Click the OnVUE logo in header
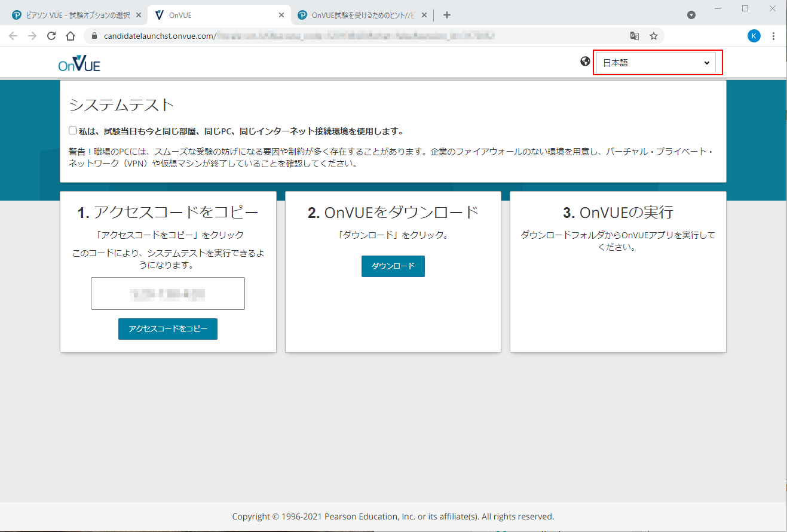Viewport: 787px width, 532px height. pos(79,63)
